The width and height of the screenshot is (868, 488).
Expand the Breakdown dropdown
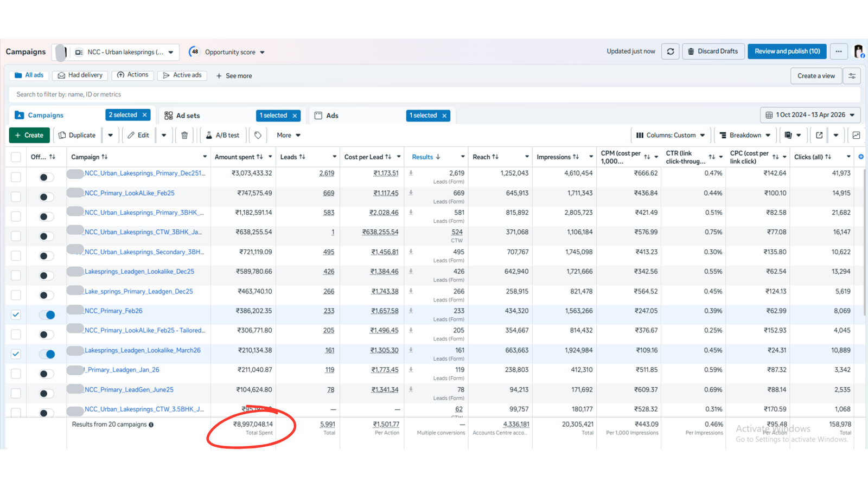coord(745,135)
